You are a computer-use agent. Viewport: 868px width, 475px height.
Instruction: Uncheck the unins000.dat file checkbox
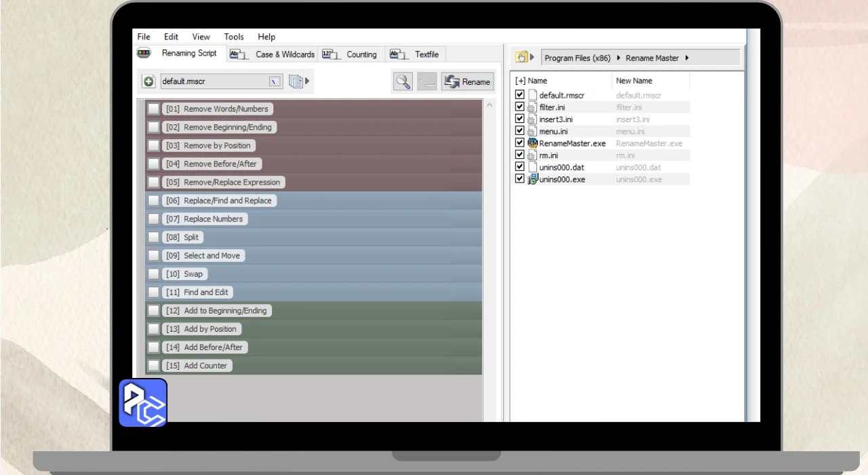click(x=519, y=167)
